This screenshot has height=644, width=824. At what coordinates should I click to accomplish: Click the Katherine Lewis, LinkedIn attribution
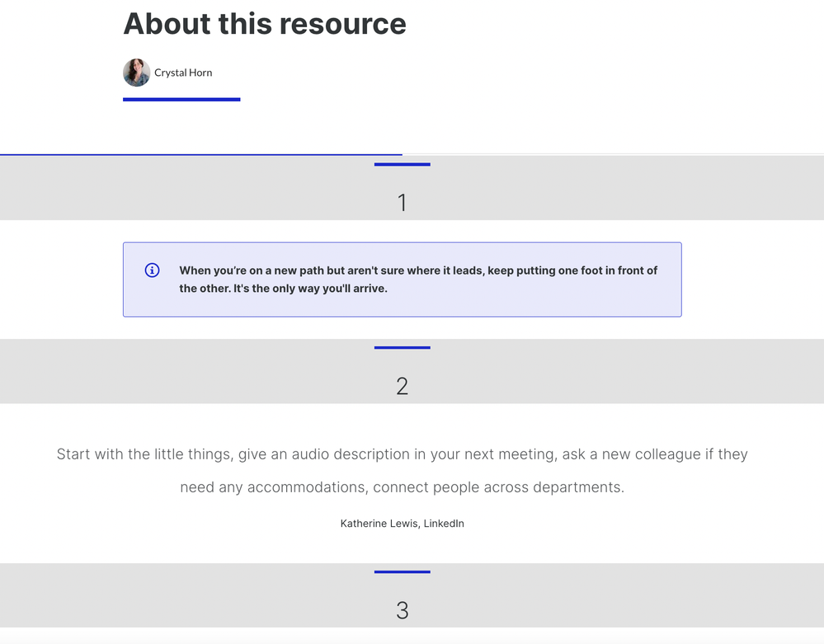(402, 524)
